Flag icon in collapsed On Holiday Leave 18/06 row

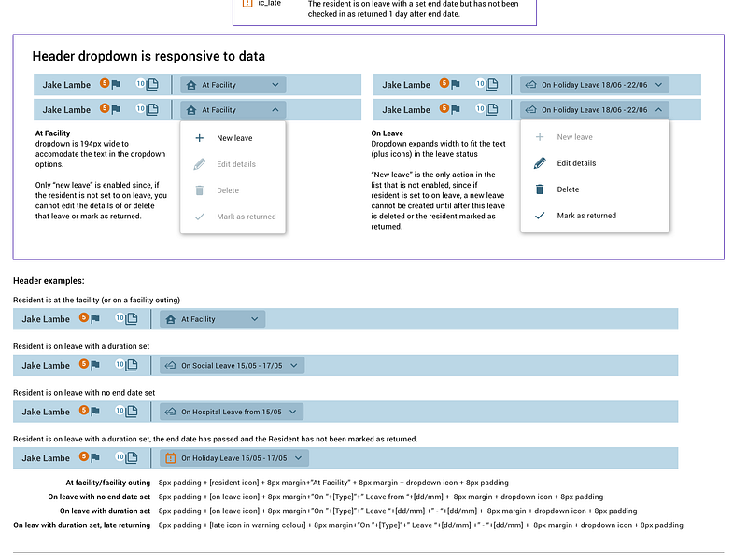[x=456, y=84]
